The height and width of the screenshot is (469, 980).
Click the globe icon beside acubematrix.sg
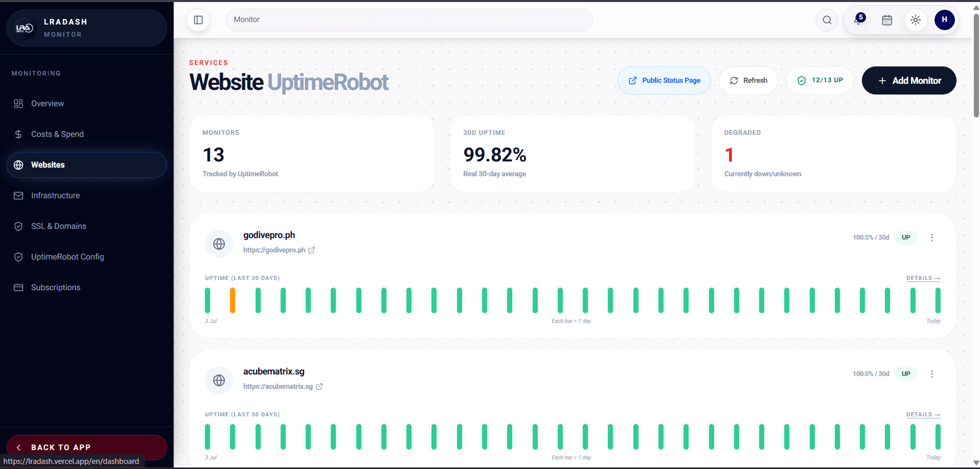(x=219, y=381)
